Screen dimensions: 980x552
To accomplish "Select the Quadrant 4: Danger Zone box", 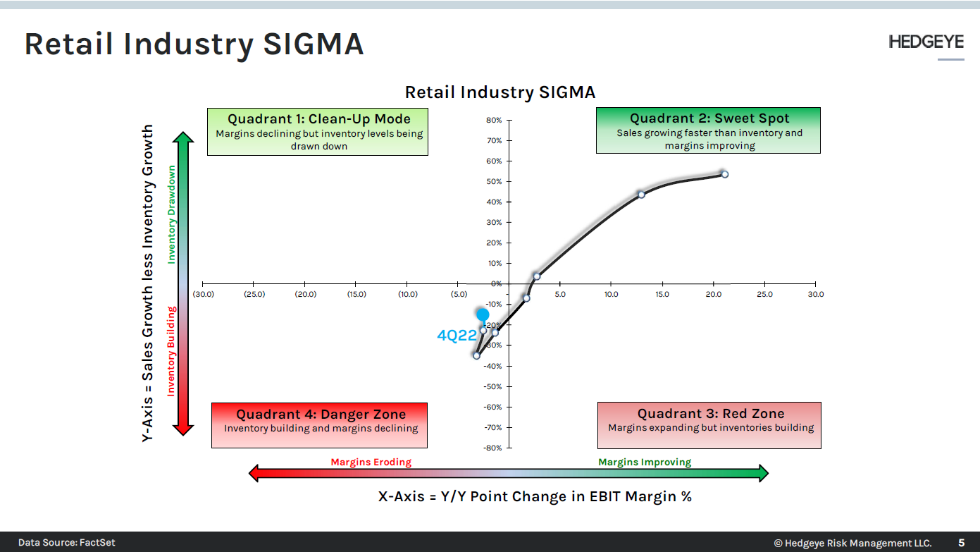I will coord(319,425).
